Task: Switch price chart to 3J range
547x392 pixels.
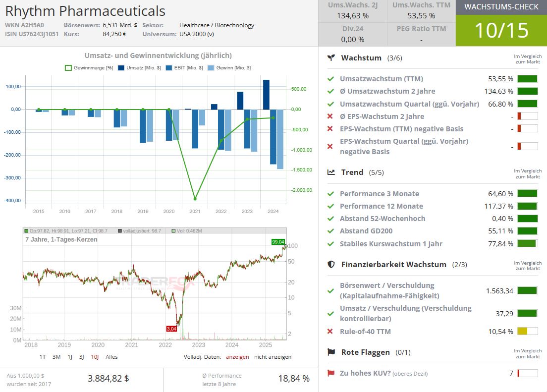Action: 82,357
